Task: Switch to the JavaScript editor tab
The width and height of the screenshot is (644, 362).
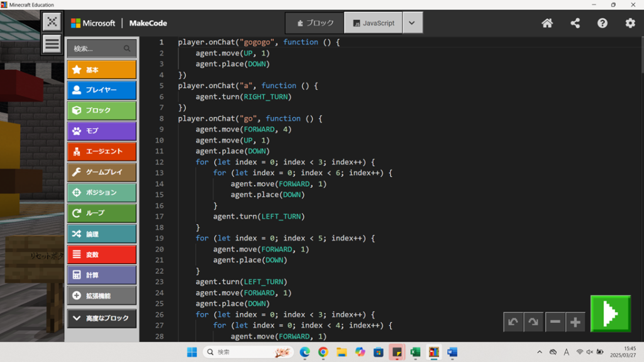Action: click(x=374, y=23)
